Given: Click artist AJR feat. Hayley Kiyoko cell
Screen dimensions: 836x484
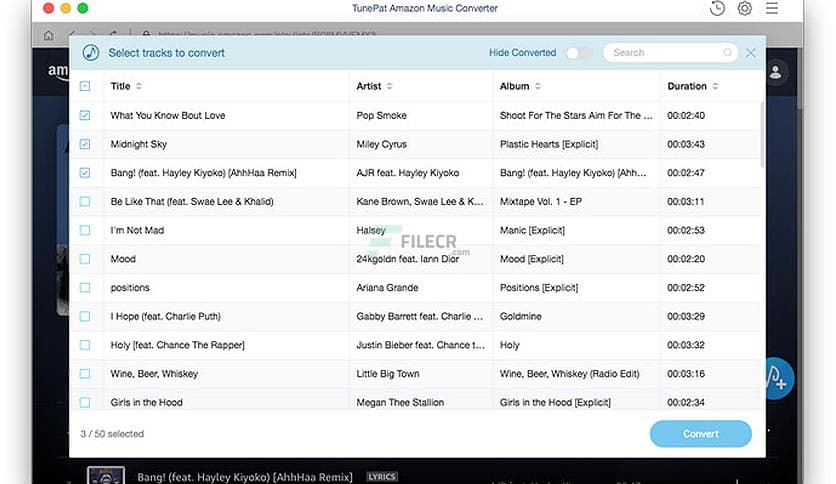Looking at the screenshot, I should (x=408, y=173).
